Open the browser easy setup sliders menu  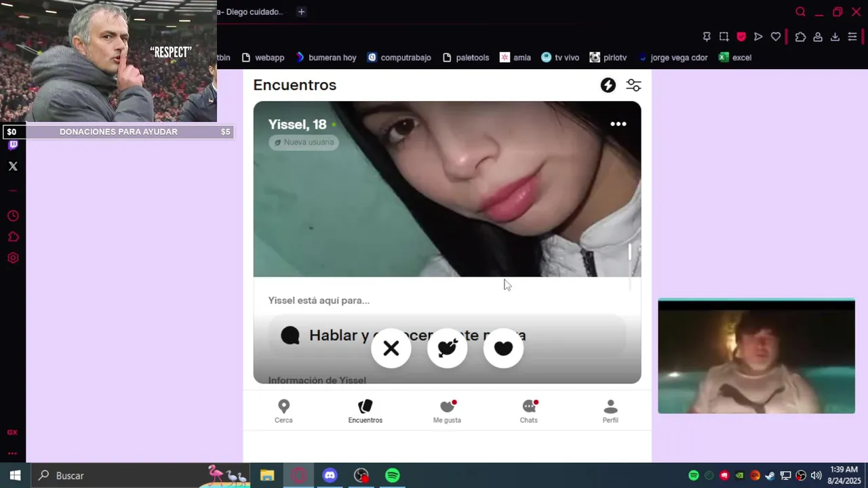pos(852,37)
